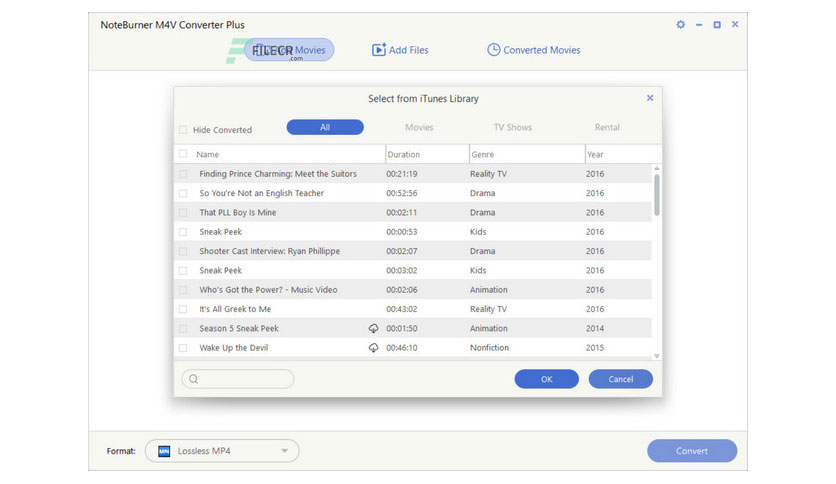
Task: Select the All filter tab
Action: tap(325, 127)
